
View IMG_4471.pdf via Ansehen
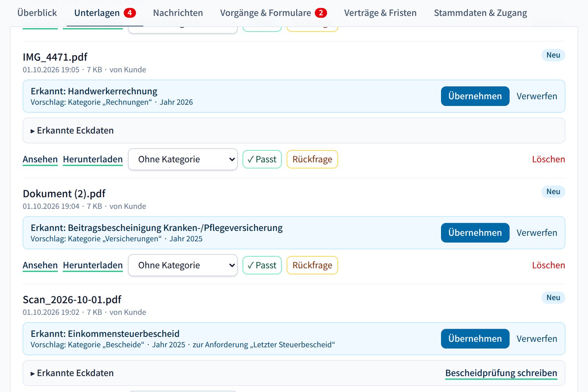(40, 159)
